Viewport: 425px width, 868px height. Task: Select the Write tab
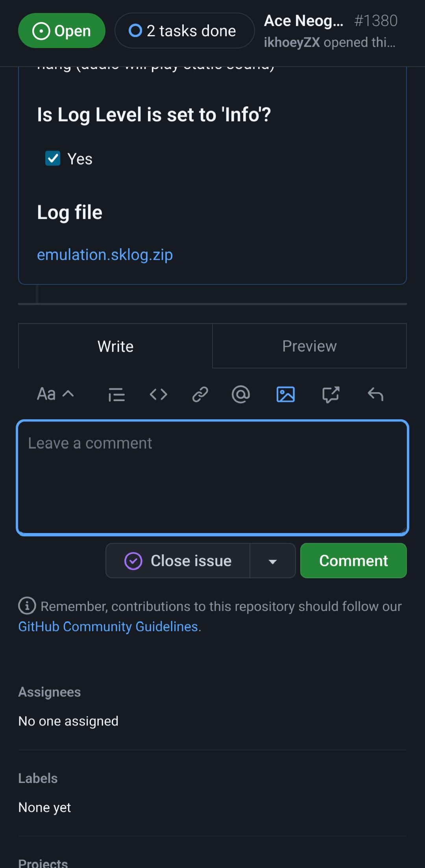(115, 346)
